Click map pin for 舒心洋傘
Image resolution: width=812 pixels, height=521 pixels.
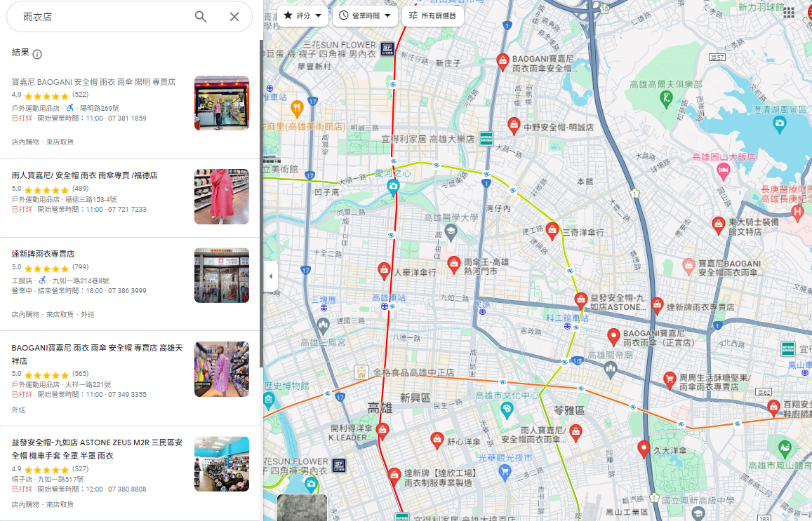(437, 440)
